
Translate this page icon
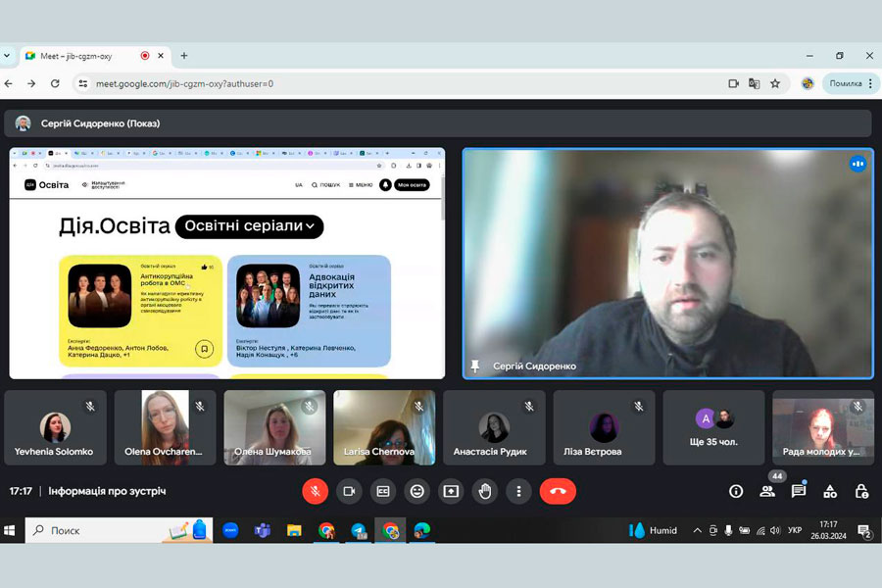[755, 84]
